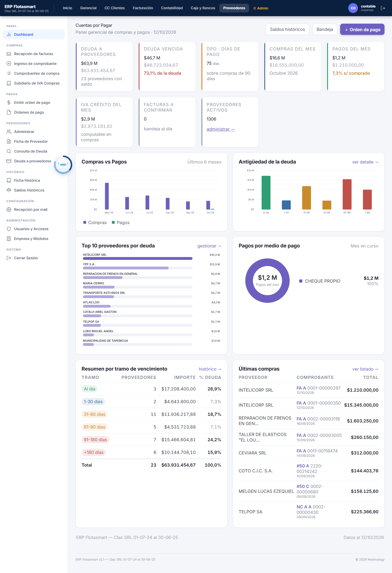Click comprobante FA A 0001-00000350
Screen dimensions: 392x573
click(318, 403)
